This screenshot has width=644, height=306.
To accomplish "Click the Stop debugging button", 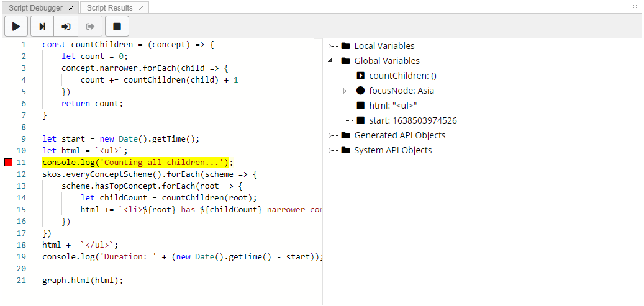I will [x=117, y=27].
